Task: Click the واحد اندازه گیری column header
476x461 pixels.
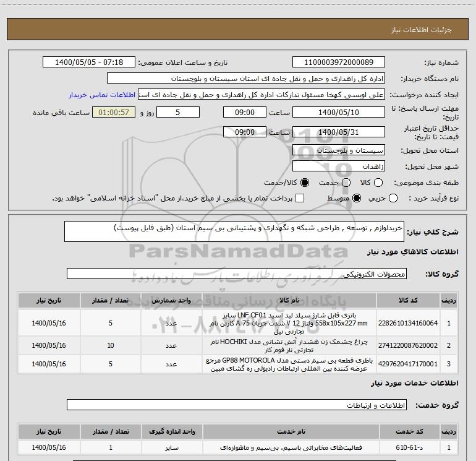Action: 172,431
